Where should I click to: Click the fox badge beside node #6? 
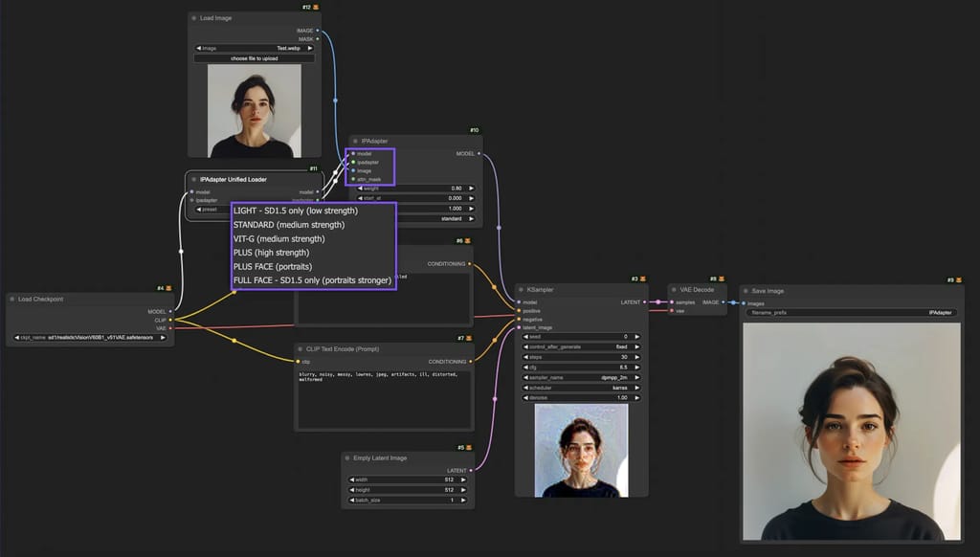point(467,240)
